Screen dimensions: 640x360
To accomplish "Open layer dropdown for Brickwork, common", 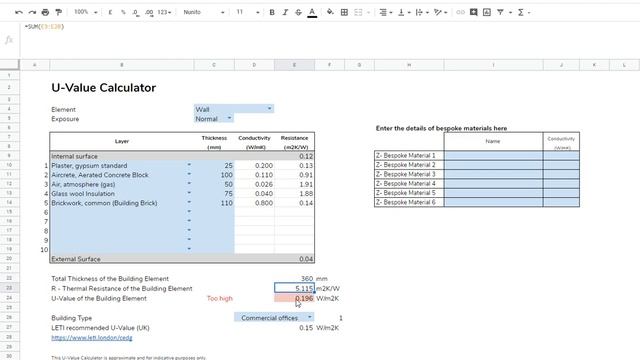I will [x=189, y=202].
